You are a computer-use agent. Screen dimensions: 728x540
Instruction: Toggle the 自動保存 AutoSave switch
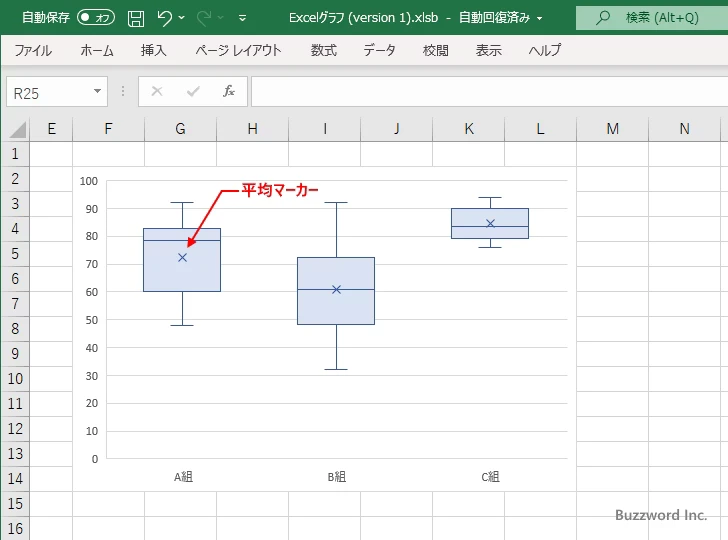click(x=96, y=18)
